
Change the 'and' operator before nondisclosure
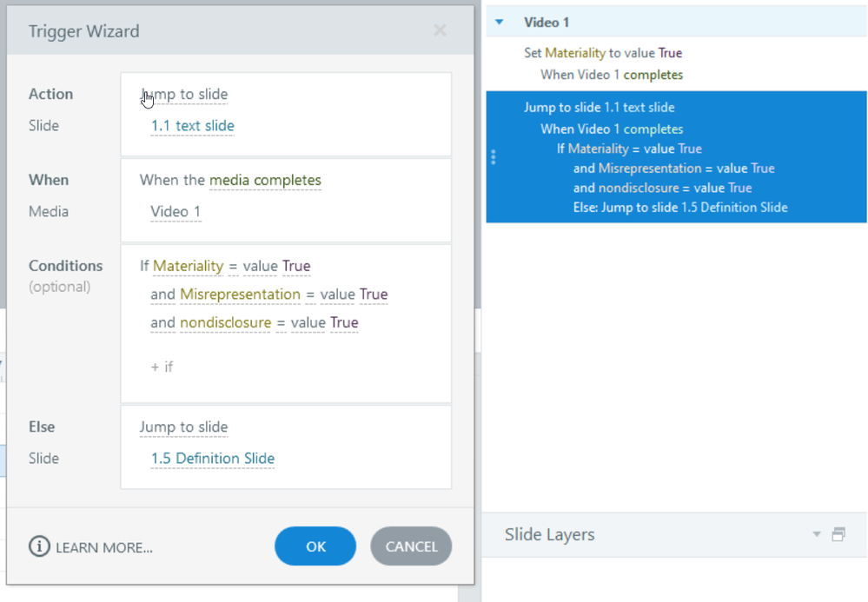coord(162,322)
